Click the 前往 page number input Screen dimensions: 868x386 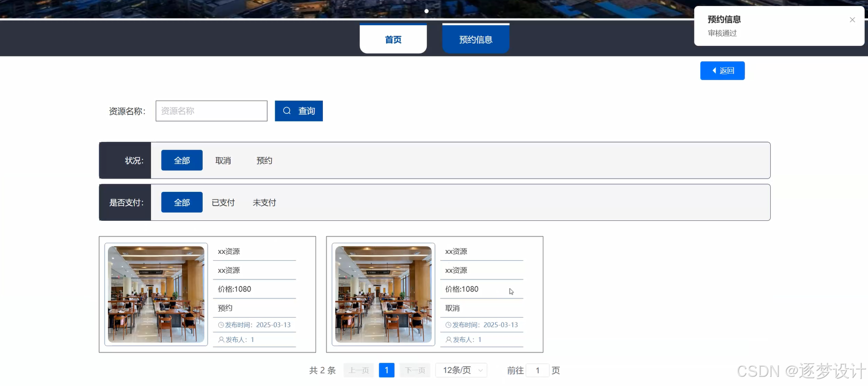tap(537, 370)
